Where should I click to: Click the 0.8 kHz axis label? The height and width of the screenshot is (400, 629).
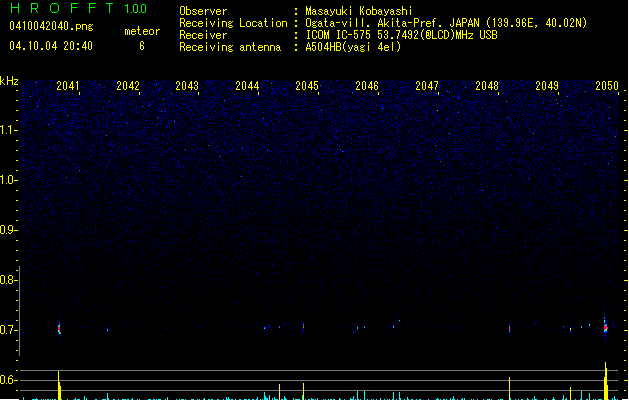click(8, 280)
